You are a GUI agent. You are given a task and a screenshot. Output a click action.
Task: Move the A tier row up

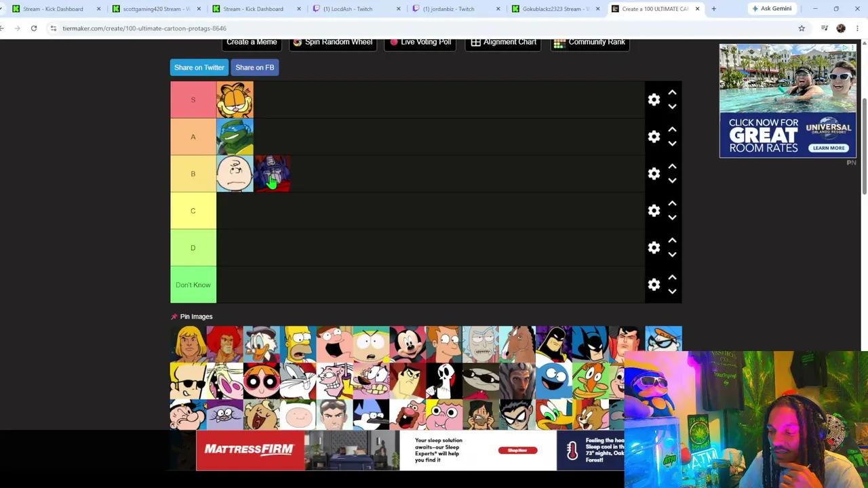point(672,129)
